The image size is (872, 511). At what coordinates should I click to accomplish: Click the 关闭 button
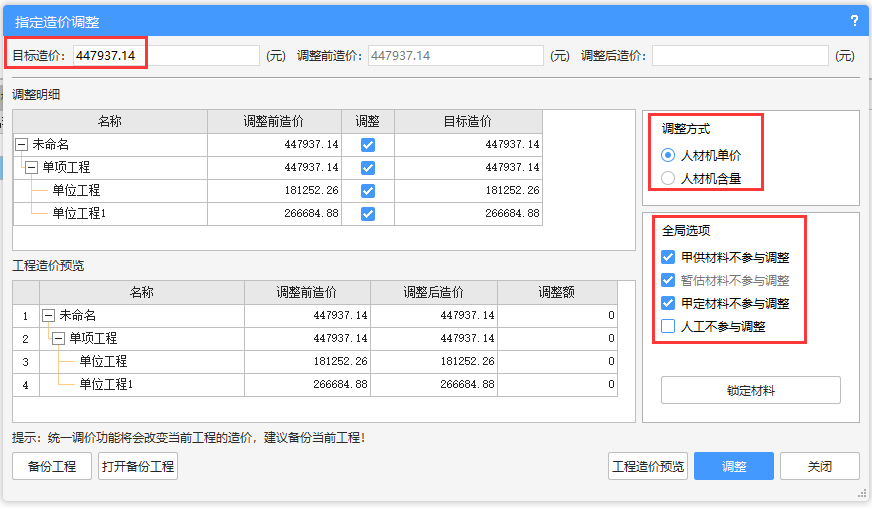pos(819,466)
